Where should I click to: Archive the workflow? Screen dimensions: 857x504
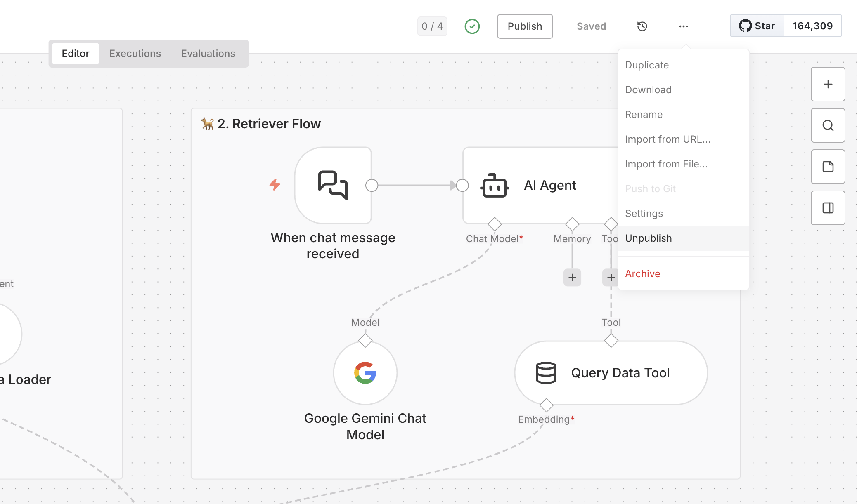tap(642, 273)
